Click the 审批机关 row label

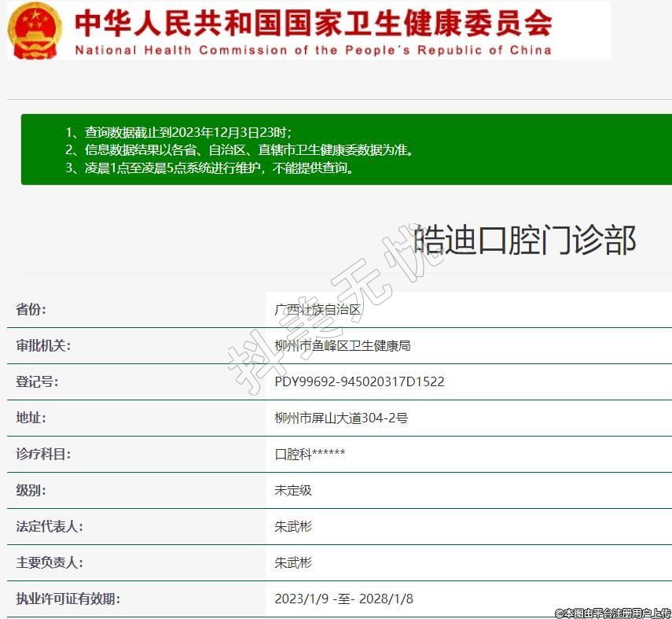(x=43, y=345)
